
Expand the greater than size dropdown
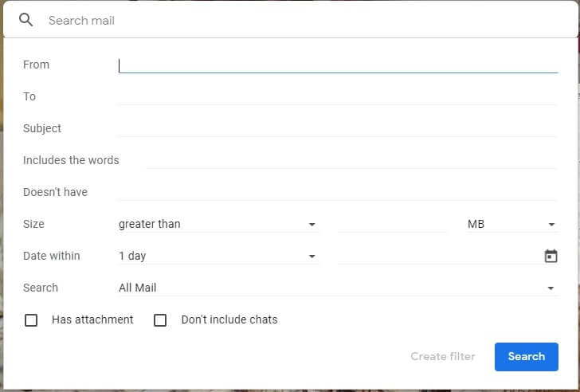(217, 224)
